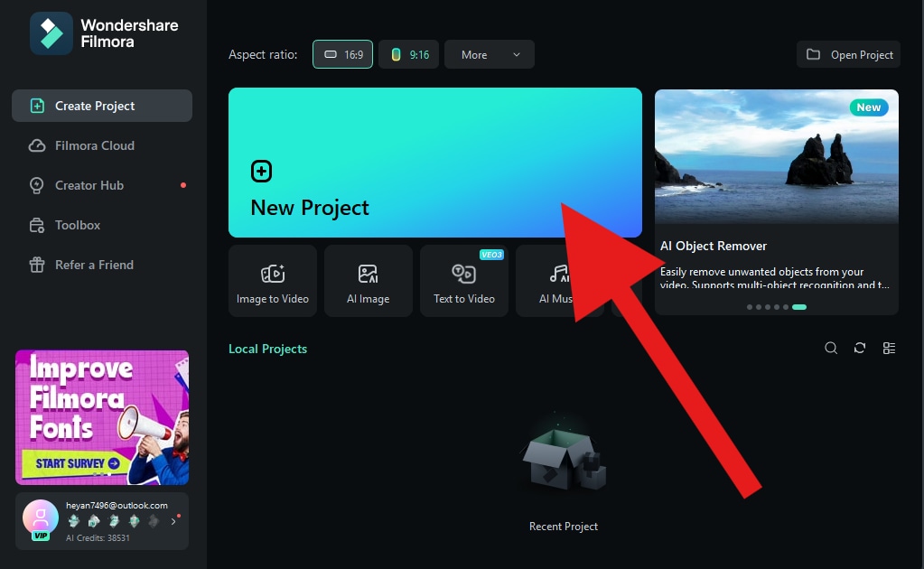Start a New Project
This screenshot has width=924, height=569.
pyautogui.click(x=434, y=163)
